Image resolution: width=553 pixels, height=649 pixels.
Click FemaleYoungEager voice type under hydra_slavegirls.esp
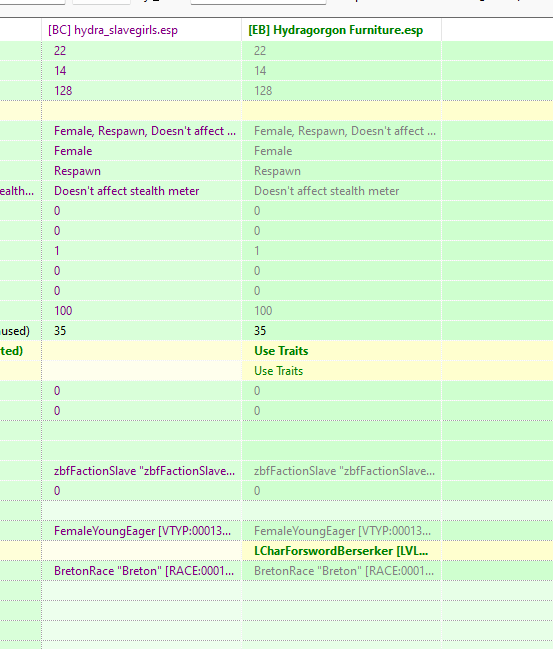(x=142, y=531)
